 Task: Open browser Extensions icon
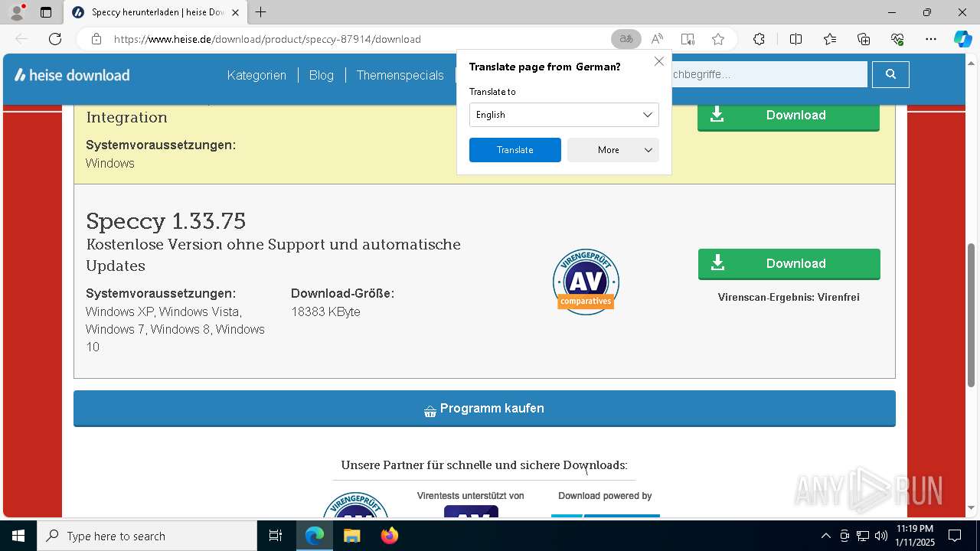tap(759, 39)
